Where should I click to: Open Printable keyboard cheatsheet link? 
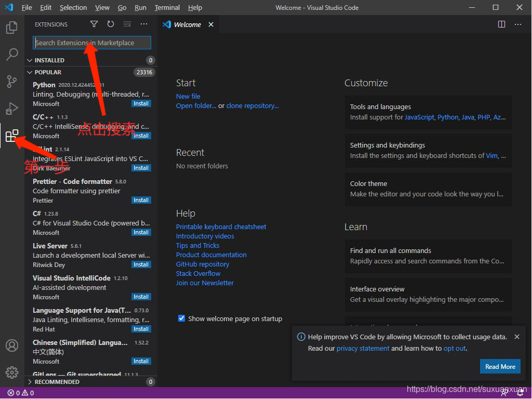click(221, 227)
